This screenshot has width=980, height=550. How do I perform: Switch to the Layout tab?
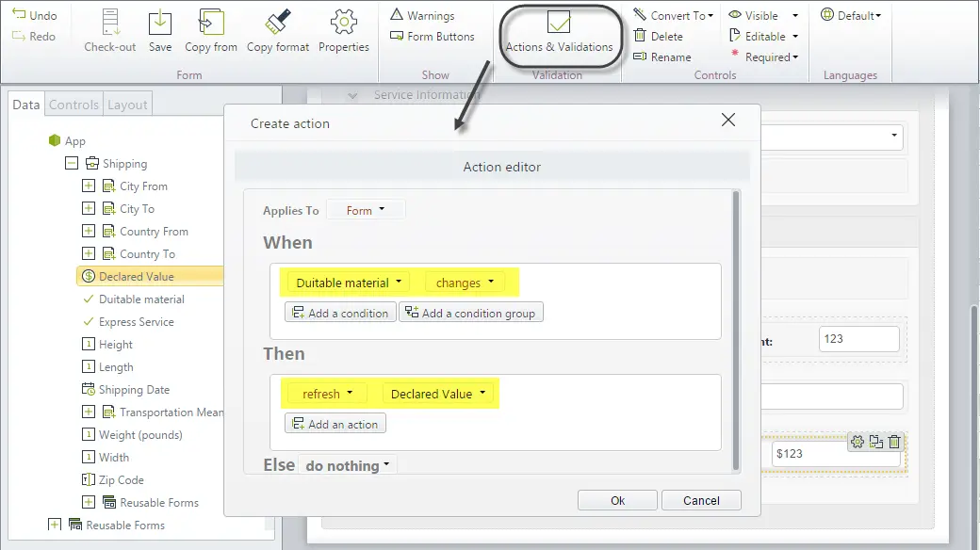point(127,105)
